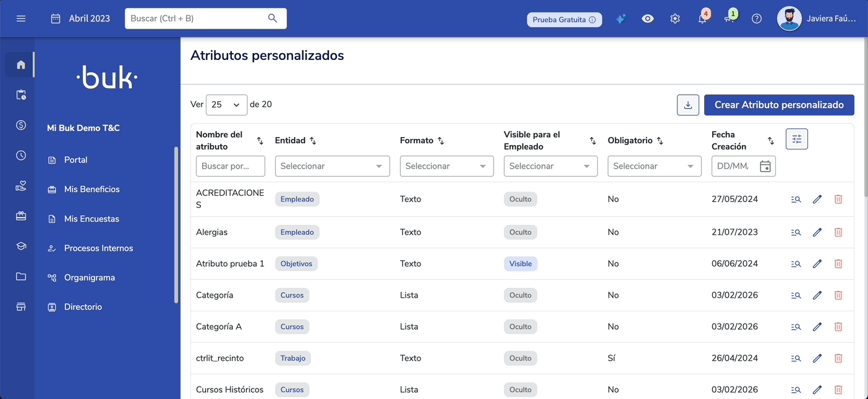
Task: Delete ctrlit_recinto using the trash icon
Action: (838, 358)
